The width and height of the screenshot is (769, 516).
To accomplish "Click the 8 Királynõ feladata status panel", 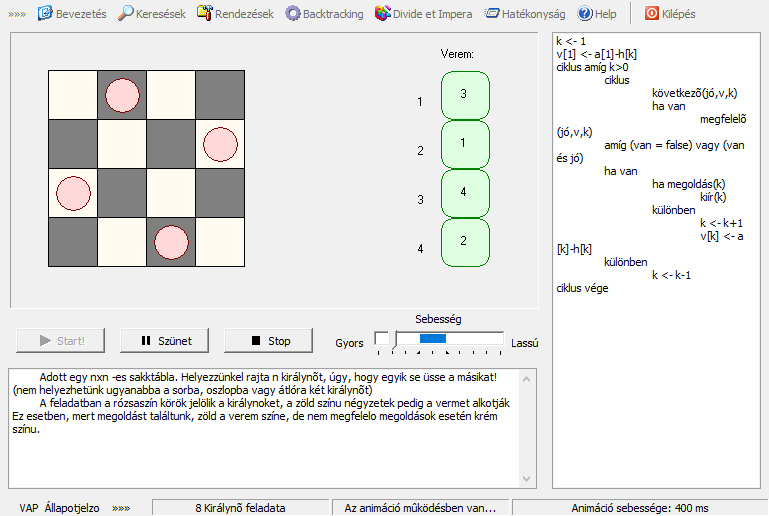I will (x=240, y=508).
